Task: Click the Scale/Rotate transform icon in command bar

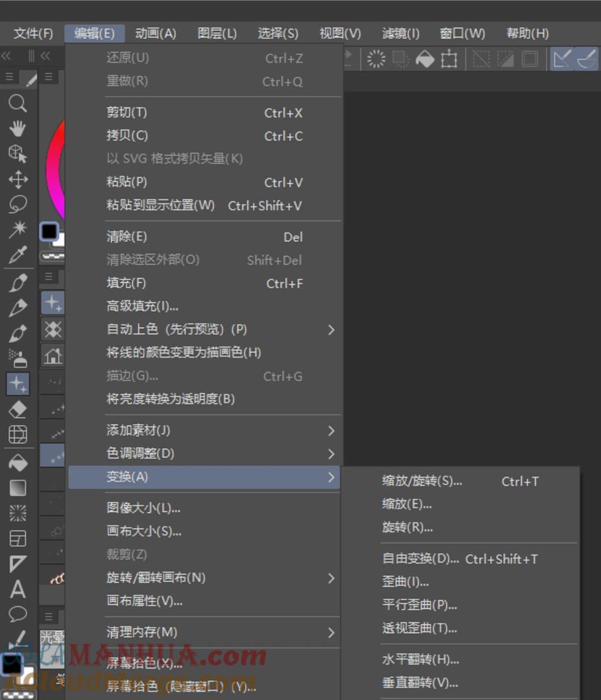Action: click(x=449, y=59)
